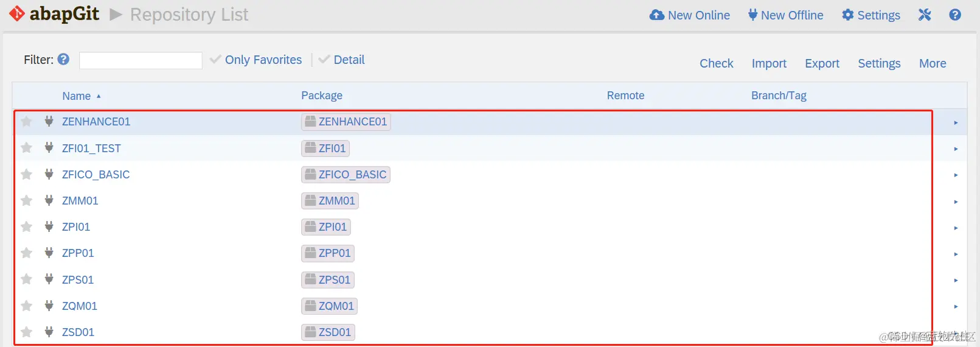This screenshot has height=347, width=980.
Task: Open the tools wrench icon menu
Action: click(x=925, y=15)
